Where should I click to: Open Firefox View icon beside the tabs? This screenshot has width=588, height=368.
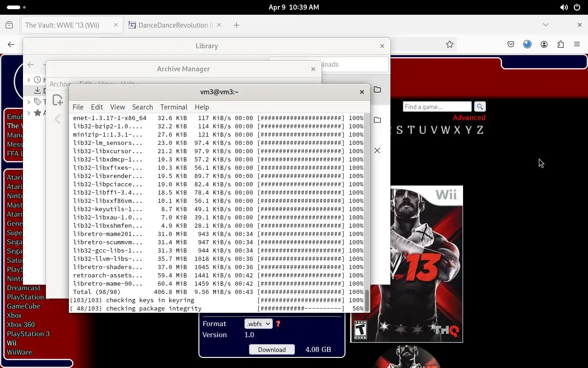tap(9, 25)
